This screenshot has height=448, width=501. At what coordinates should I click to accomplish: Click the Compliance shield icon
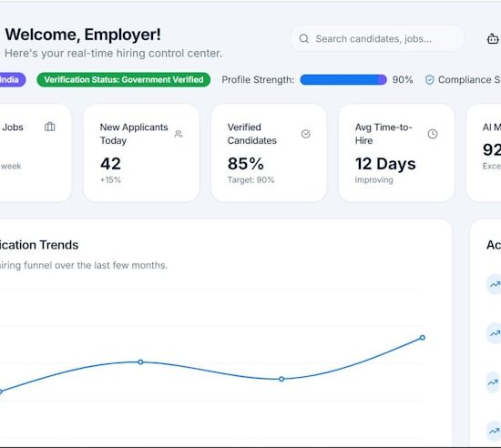tap(429, 80)
